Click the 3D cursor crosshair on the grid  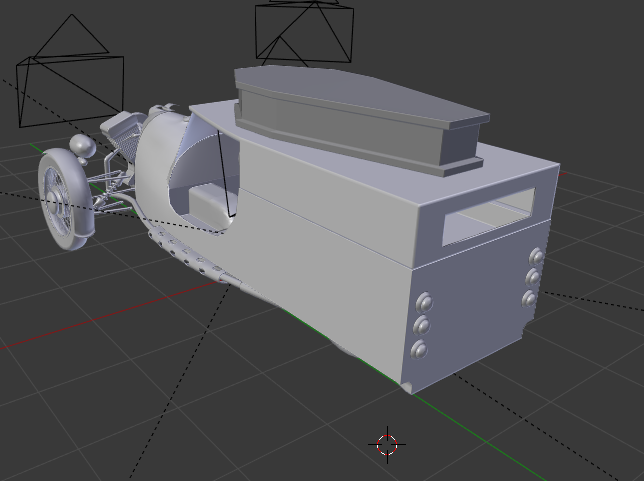pyautogui.click(x=387, y=445)
